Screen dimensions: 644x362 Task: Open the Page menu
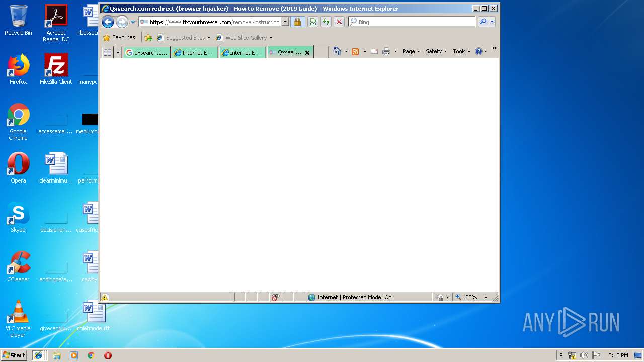click(411, 51)
